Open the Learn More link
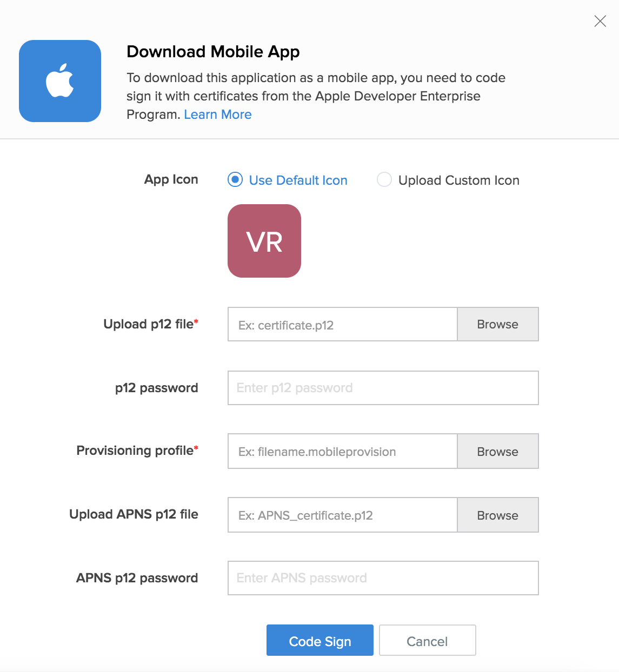Image resolution: width=619 pixels, height=672 pixels. click(x=218, y=115)
